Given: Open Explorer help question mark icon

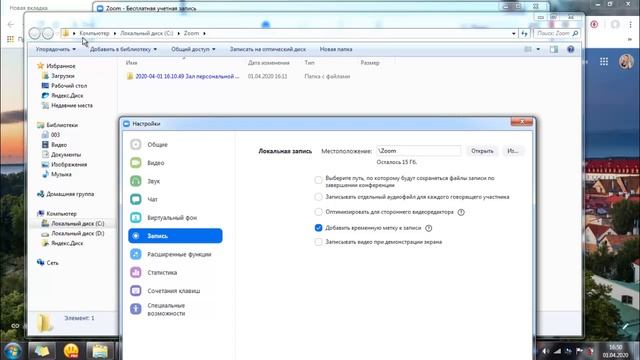Looking at the screenshot, I should 571,49.
